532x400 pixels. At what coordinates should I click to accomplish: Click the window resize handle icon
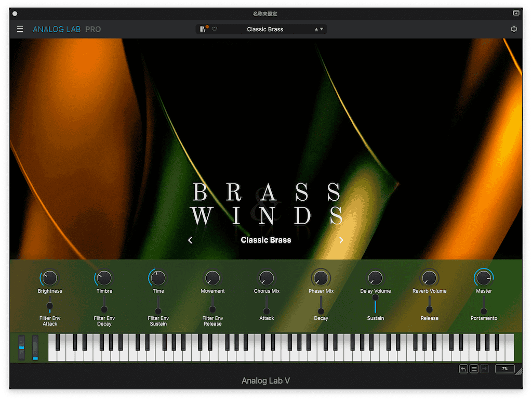[519, 372]
